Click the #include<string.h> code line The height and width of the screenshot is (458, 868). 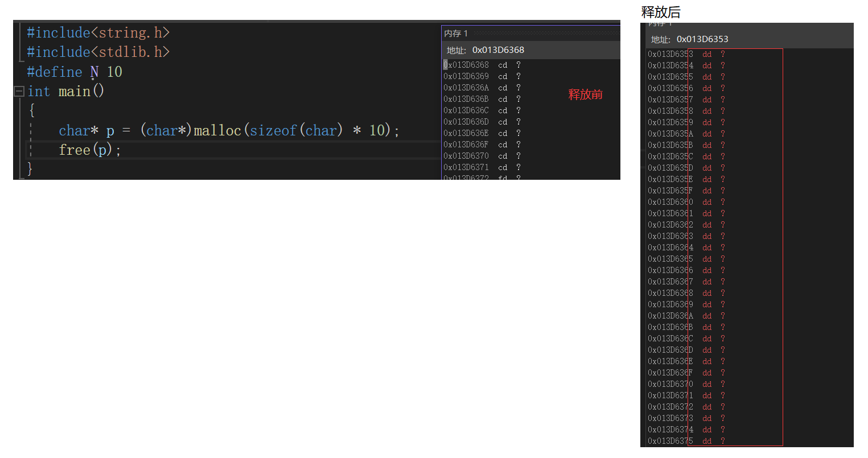pos(98,32)
